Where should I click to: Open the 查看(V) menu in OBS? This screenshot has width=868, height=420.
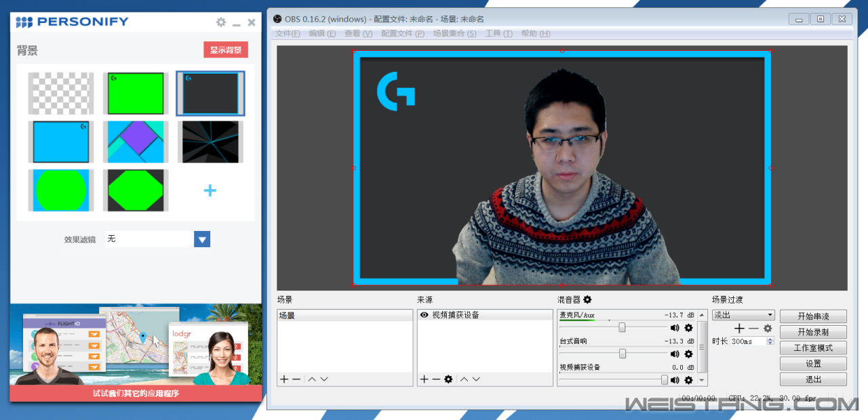[x=358, y=33]
